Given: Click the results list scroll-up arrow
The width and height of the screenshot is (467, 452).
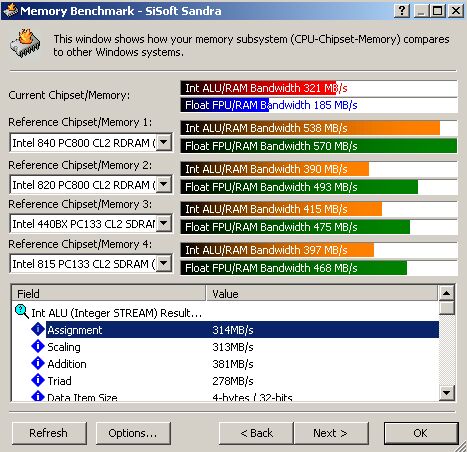Looking at the screenshot, I should pyautogui.click(x=447, y=293).
